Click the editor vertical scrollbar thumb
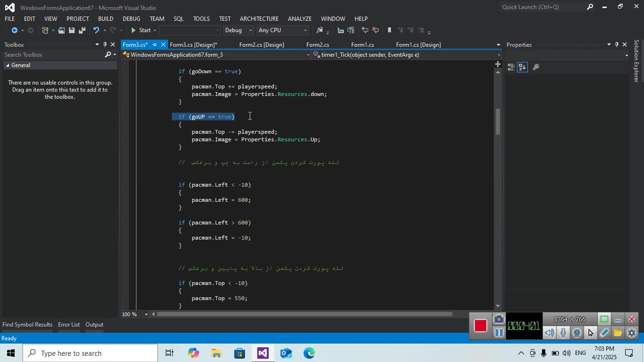Viewport: 644px width, 362px height. (498, 121)
